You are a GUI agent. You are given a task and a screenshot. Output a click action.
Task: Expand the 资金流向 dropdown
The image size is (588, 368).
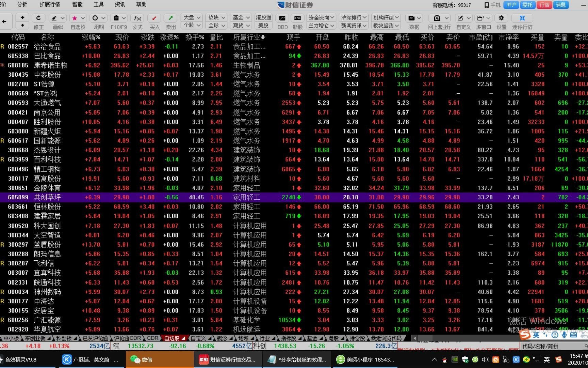321,17
